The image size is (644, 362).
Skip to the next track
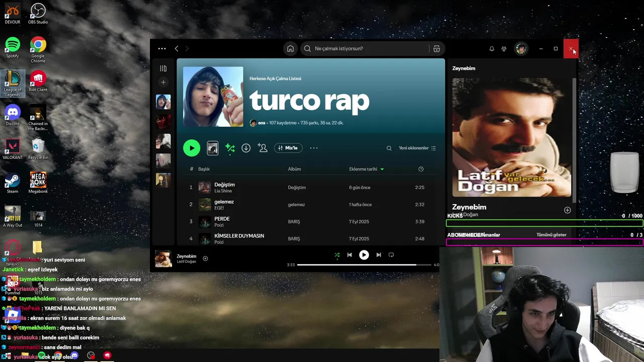pyautogui.click(x=378, y=255)
